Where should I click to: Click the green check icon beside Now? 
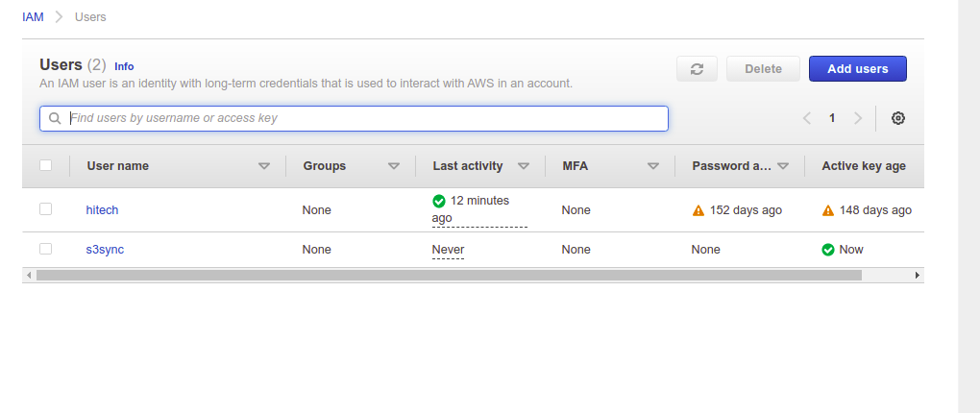[828, 250]
